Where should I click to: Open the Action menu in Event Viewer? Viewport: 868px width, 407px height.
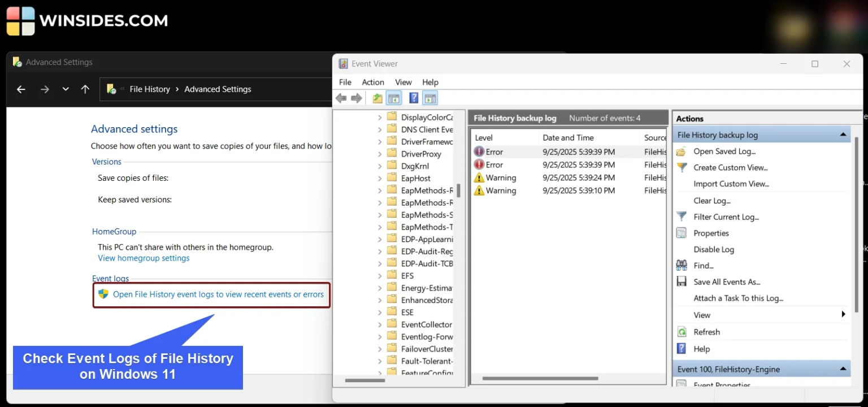coord(372,82)
